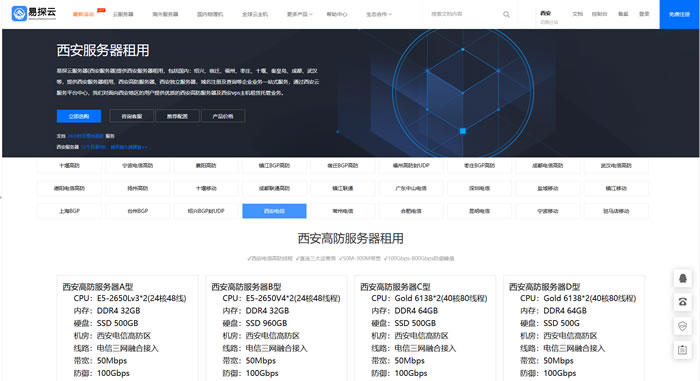Open 海外服务器 in the navigation bar
The height and width of the screenshot is (381, 700).
click(165, 14)
